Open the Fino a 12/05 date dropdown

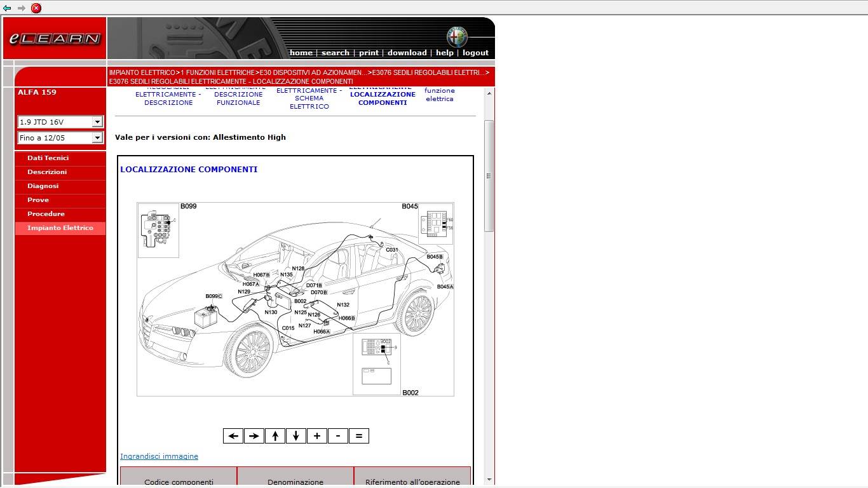pos(60,138)
